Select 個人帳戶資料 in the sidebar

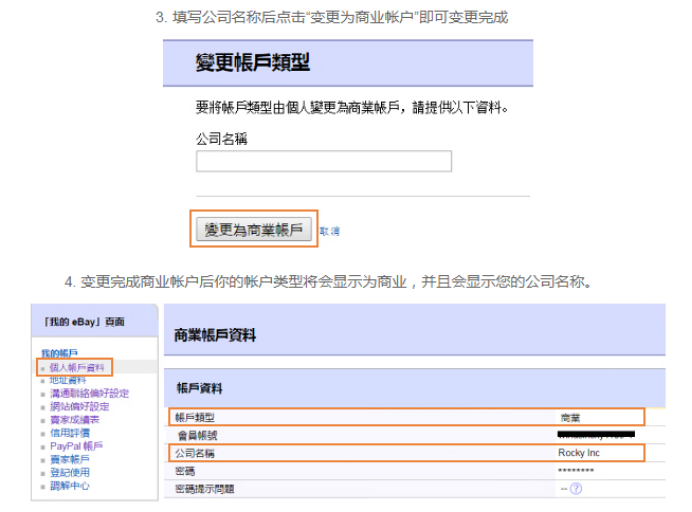pos(77,367)
